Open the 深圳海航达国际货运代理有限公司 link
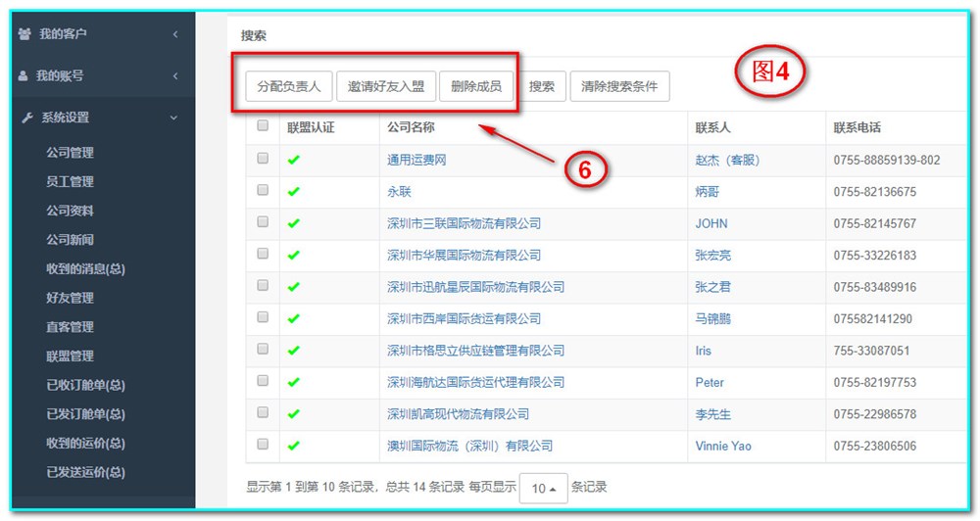 475,382
